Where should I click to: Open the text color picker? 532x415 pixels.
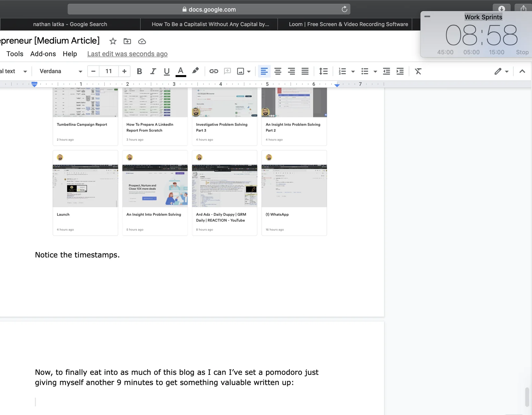click(x=181, y=71)
